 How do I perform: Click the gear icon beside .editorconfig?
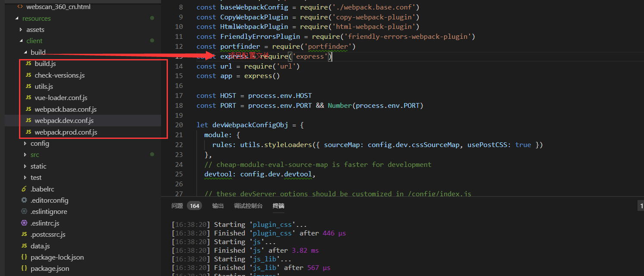(x=24, y=200)
